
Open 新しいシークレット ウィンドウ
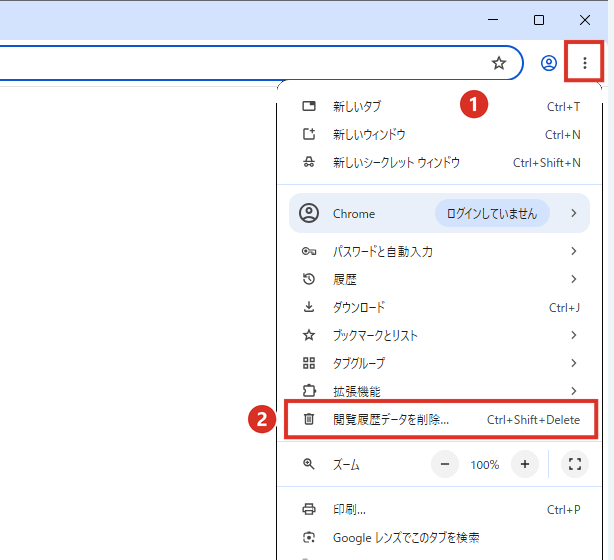click(439, 163)
